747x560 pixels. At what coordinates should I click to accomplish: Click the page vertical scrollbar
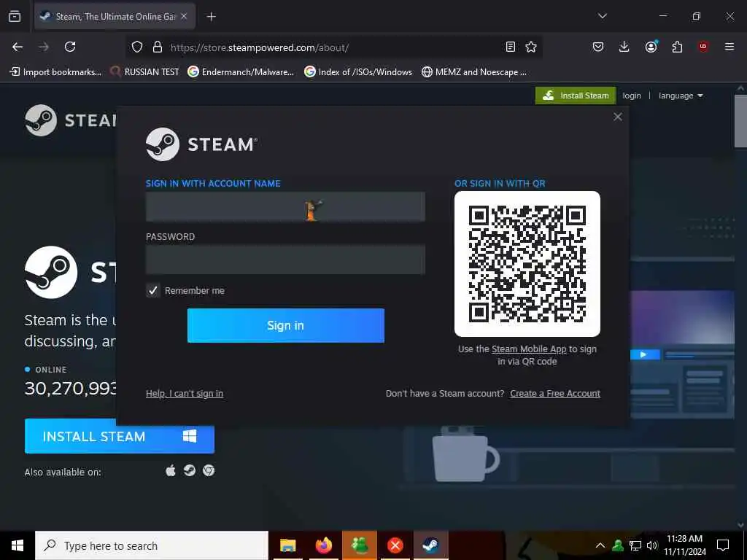click(740, 121)
